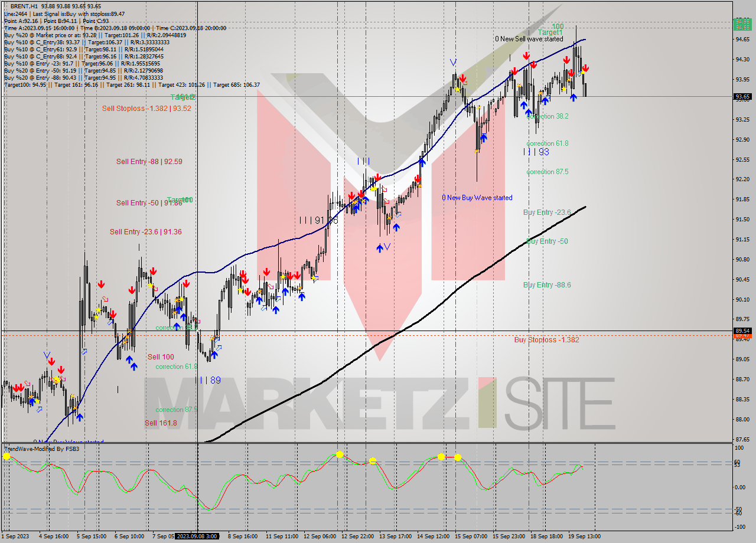Viewport: 756px width, 543px height.
Task: Click the 'Sell Entry -88 | 92.59' label
Action: click(x=149, y=161)
